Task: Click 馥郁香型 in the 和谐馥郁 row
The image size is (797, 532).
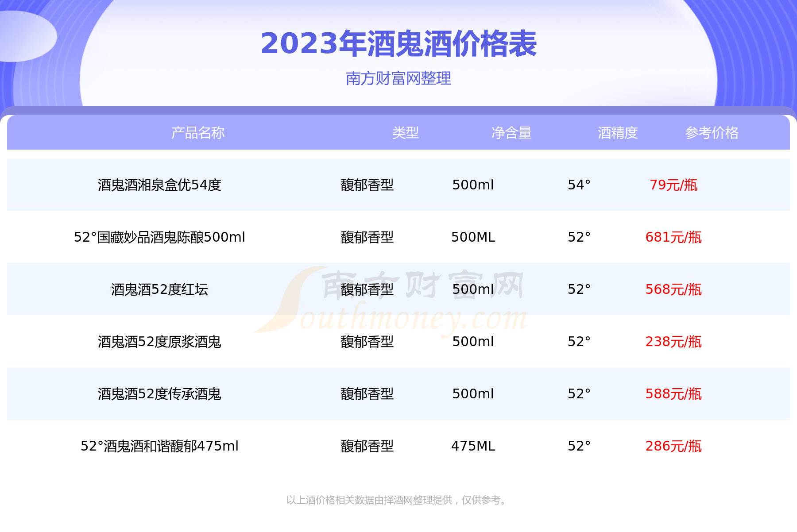Action: click(x=367, y=446)
